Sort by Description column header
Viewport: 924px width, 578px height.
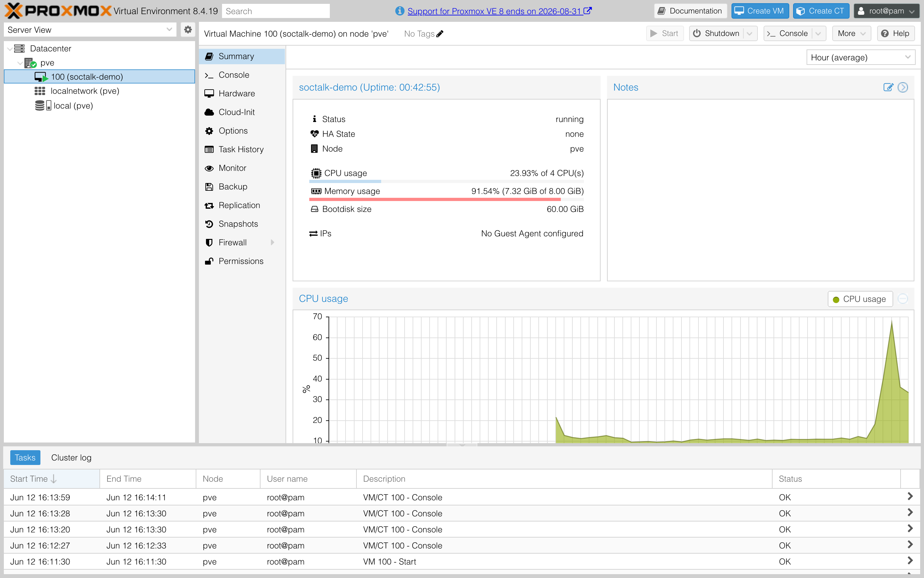click(x=564, y=478)
